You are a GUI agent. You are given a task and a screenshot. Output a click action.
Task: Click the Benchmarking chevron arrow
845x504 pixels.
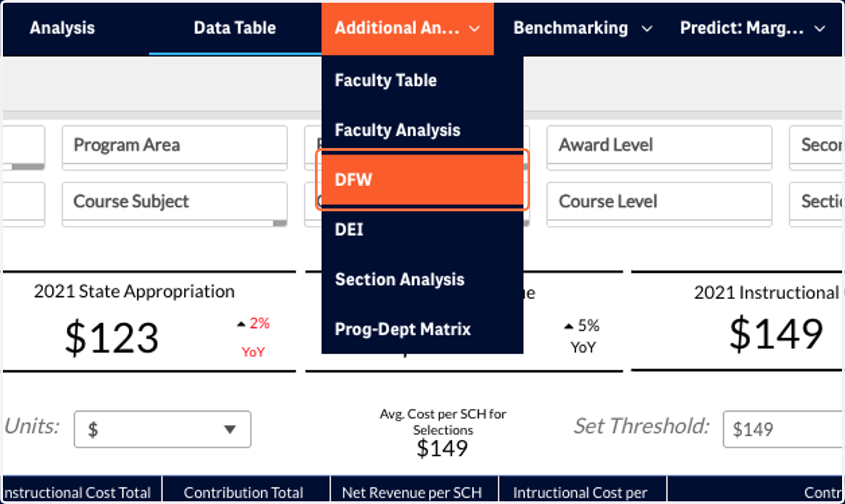647,29
